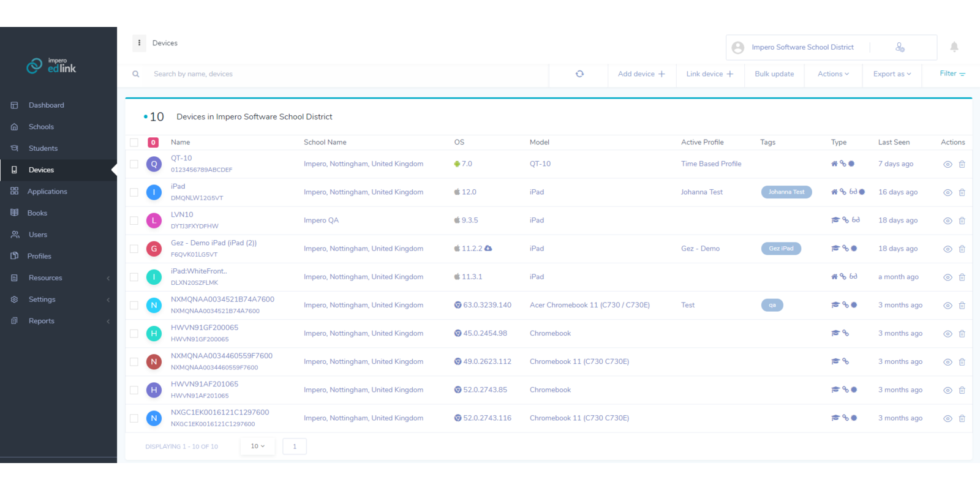Click trash icon for Gez - Demo iPad

click(962, 249)
